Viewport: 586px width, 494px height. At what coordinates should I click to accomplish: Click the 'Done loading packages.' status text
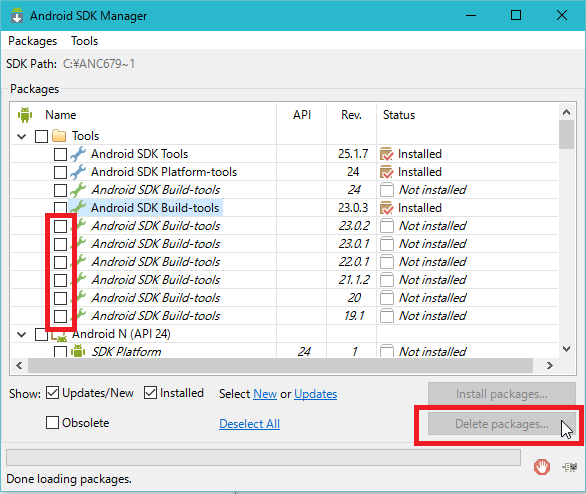[69, 479]
